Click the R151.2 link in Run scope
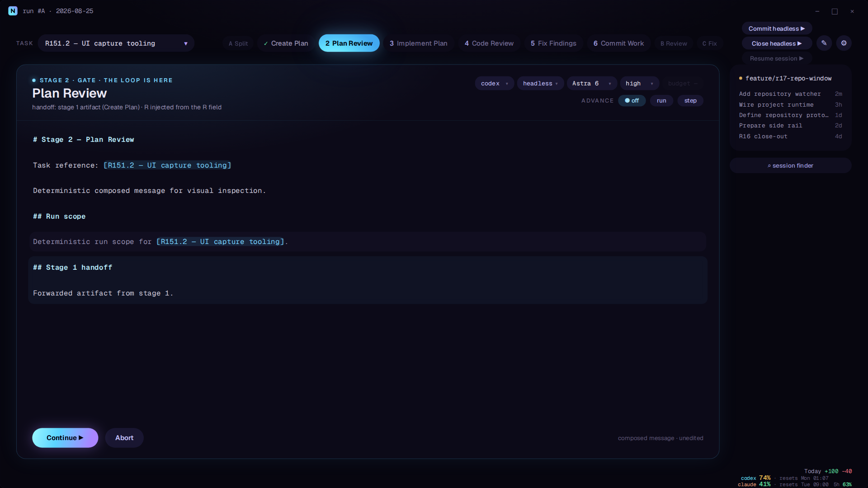 [220, 242]
